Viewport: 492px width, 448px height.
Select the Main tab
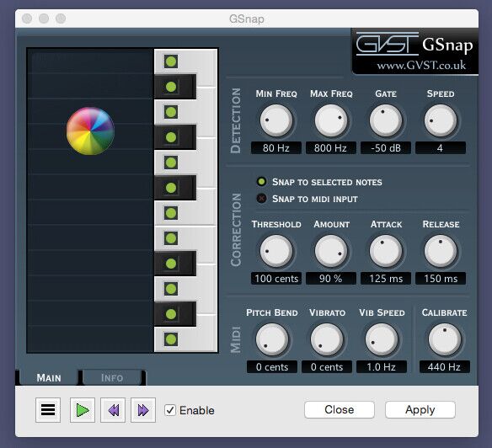[49, 378]
